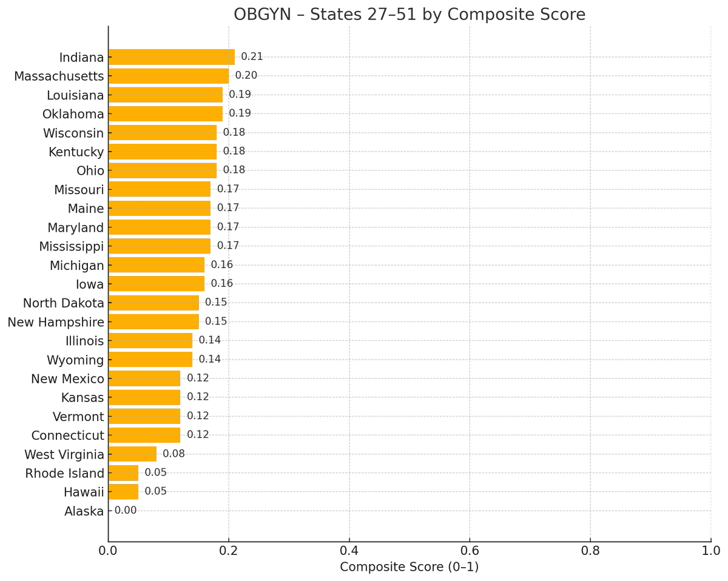This screenshot has height=581, width=728.
Task: Click the 0.8 tick on the x-axis
Action: tap(590, 551)
